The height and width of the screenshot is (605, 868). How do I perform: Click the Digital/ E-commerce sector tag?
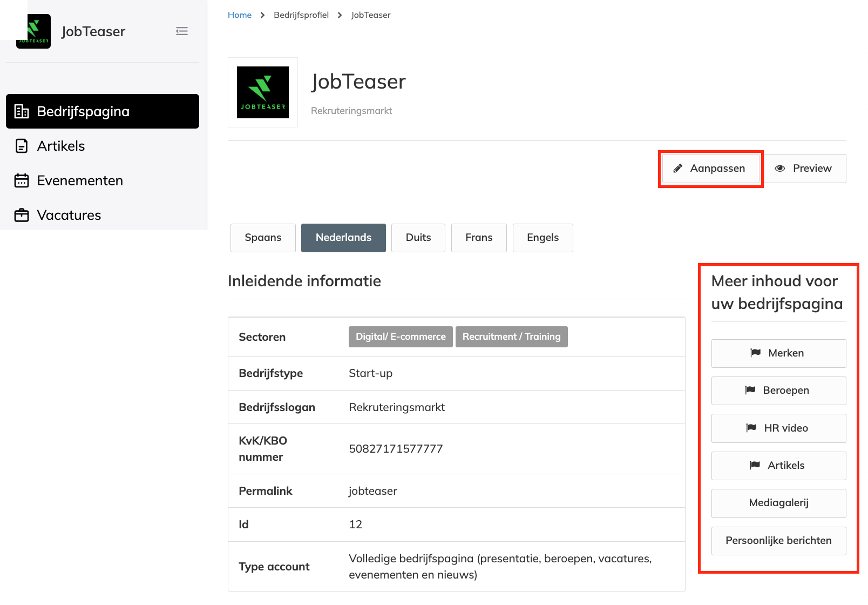click(x=401, y=337)
